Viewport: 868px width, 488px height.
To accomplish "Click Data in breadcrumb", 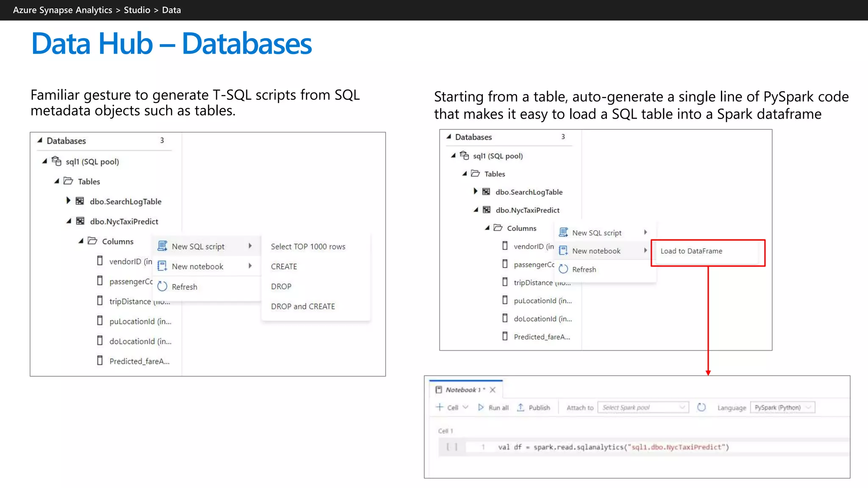I will (x=171, y=10).
